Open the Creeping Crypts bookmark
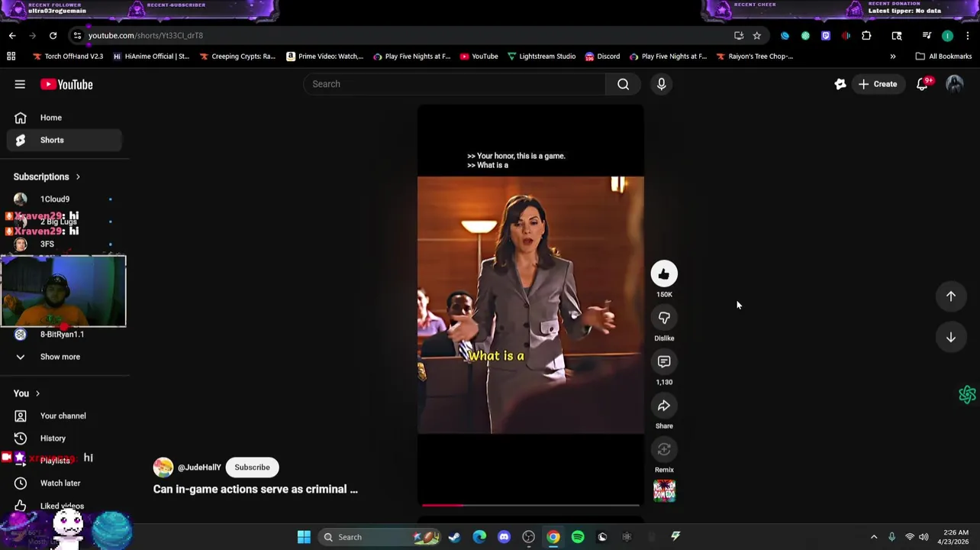The image size is (980, 550). (237, 56)
